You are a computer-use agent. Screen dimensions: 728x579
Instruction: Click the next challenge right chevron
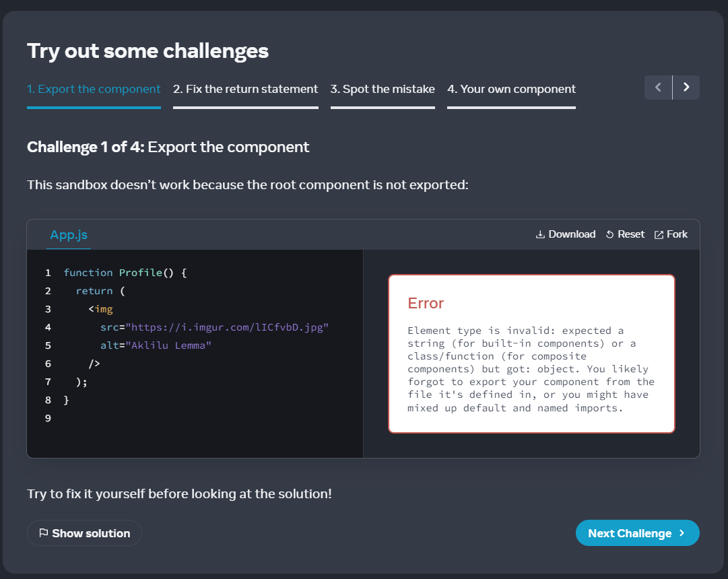686,88
